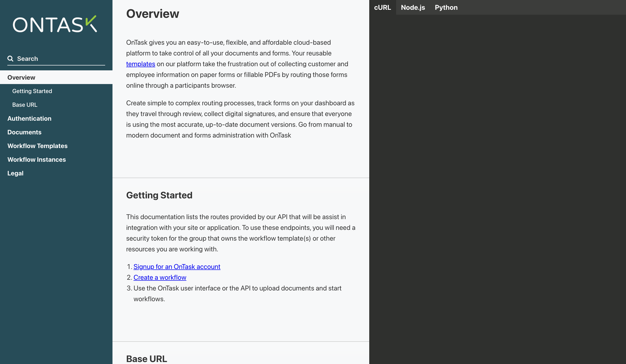Screen dimensions: 626x364
Task: Click list item about uploading documents via API
Action: pyautogui.click(x=237, y=294)
